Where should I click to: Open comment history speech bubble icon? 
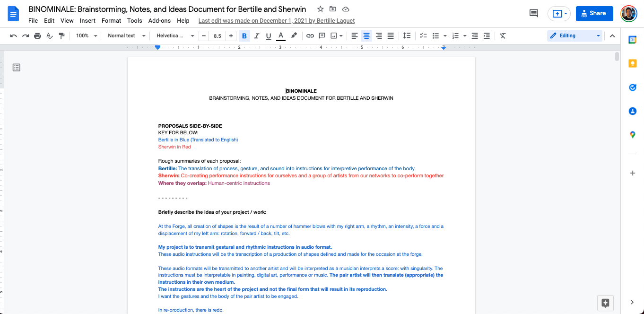(x=534, y=13)
